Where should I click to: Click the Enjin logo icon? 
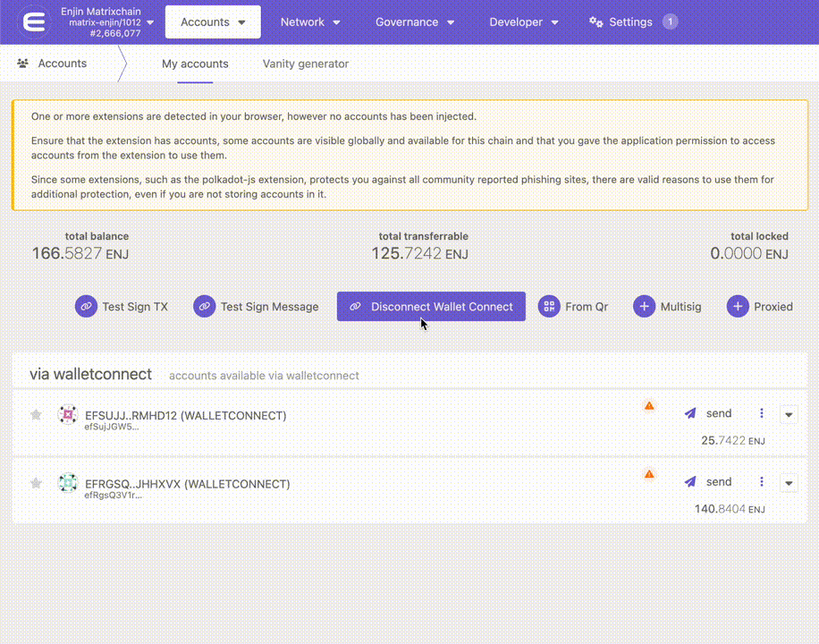35,22
